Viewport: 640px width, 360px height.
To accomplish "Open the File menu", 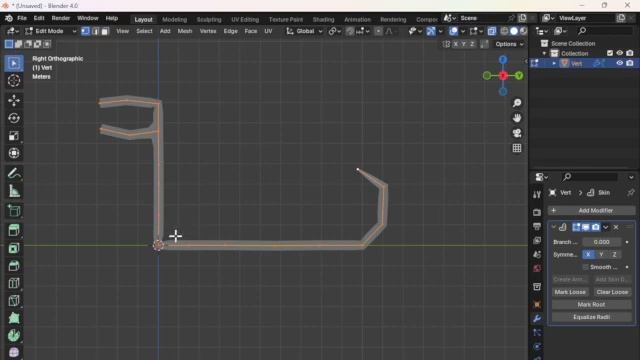I will coord(22,18).
